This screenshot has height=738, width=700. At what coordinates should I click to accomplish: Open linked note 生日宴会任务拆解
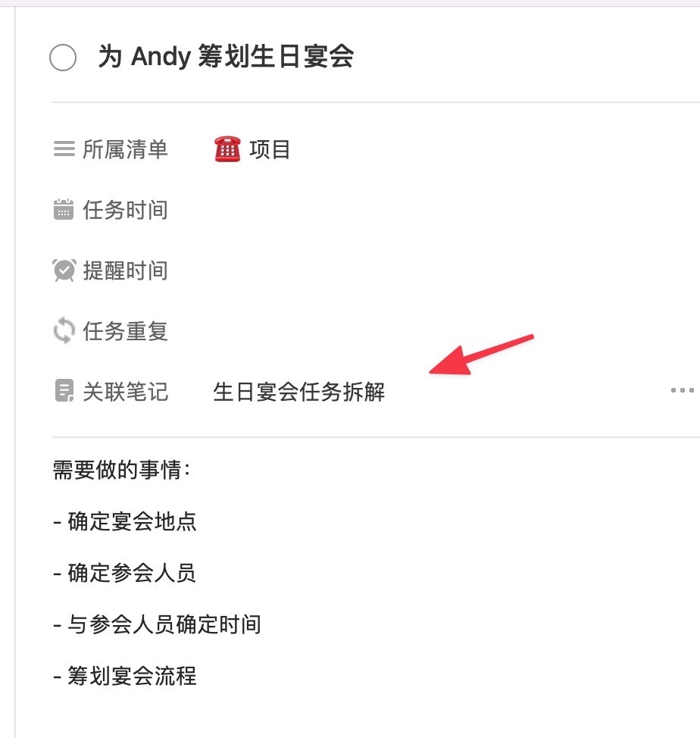pyautogui.click(x=298, y=392)
